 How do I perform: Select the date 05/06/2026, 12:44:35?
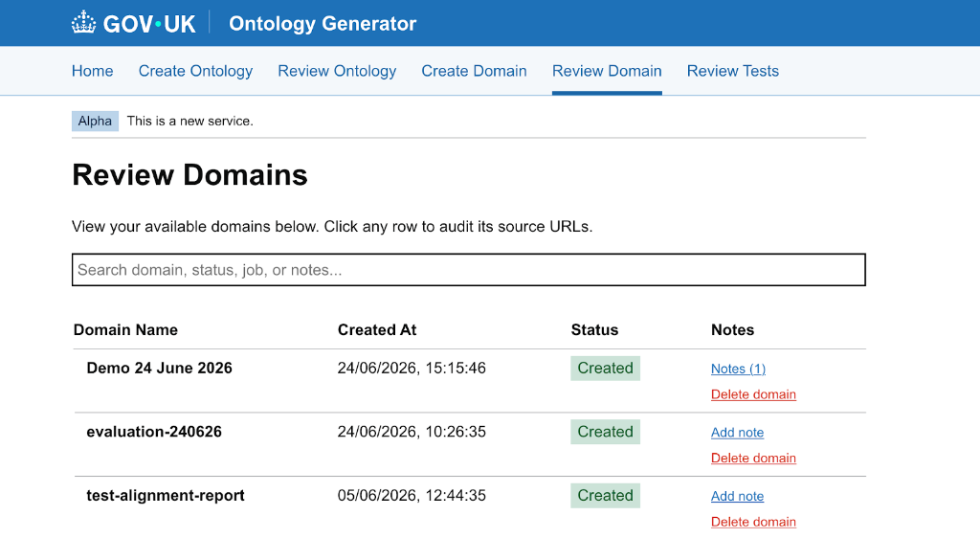coord(412,496)
